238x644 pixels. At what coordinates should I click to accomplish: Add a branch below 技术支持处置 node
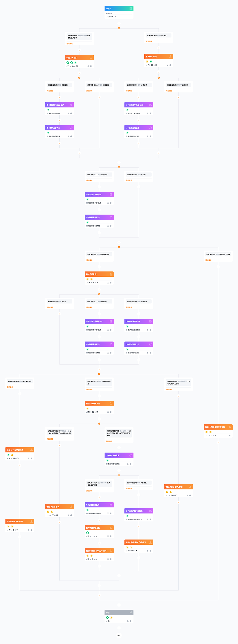(x=99, y=294)
